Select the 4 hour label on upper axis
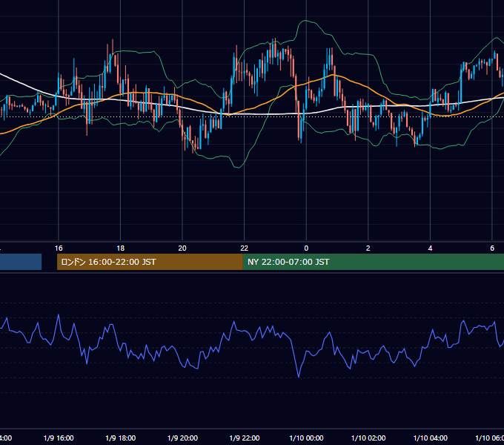 point(430,248)
